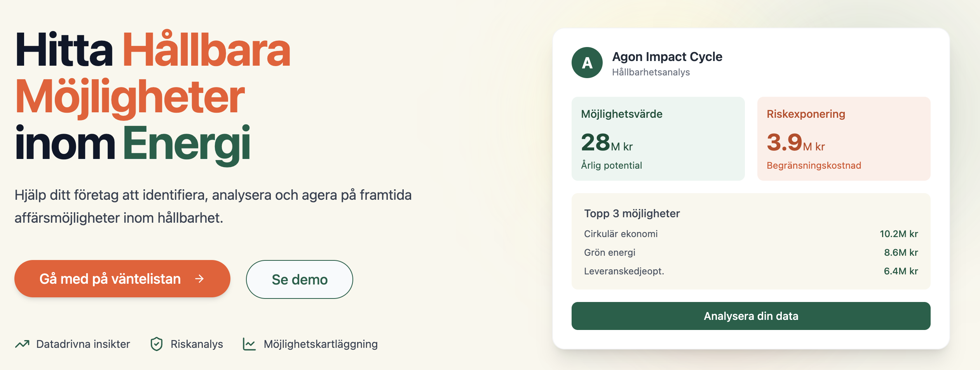Click the Datadrivna insikter label
Image resolution: width=980 pixels, height=370 pixels.
pos(83,344)
